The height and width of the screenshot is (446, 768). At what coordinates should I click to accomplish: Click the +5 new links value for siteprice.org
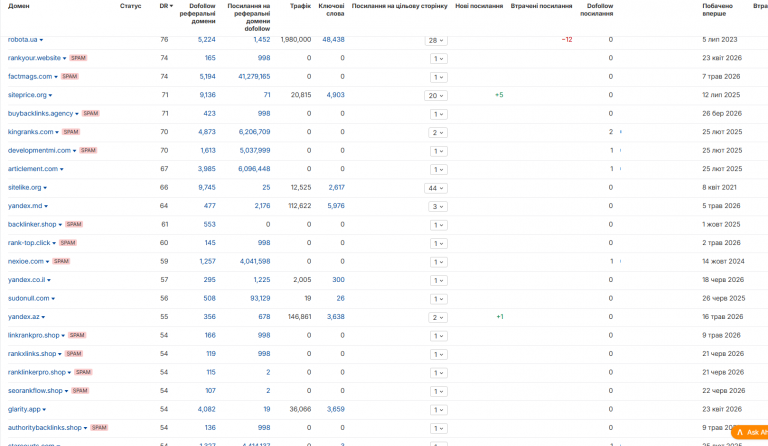tap(499, 95)
